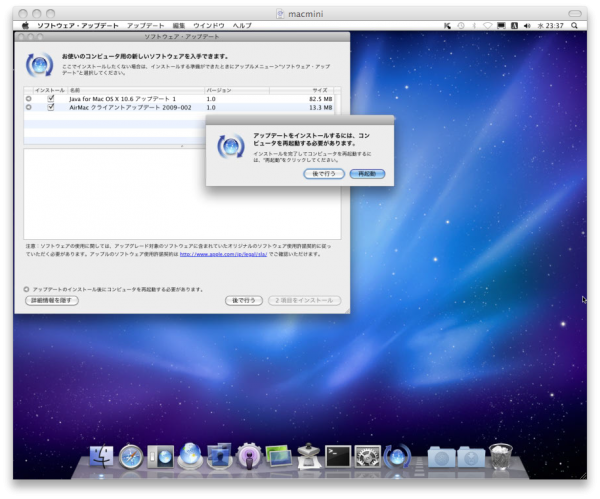Click the volume speaker icon in menu bar
Screen dimensions: 600x499
tap(527, 26)
